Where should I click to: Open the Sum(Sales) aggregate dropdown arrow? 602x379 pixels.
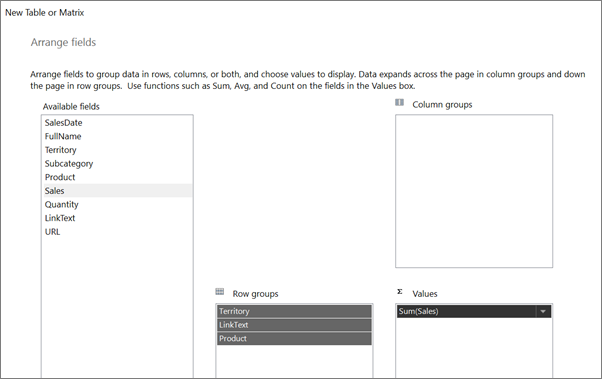coord(543,311)
